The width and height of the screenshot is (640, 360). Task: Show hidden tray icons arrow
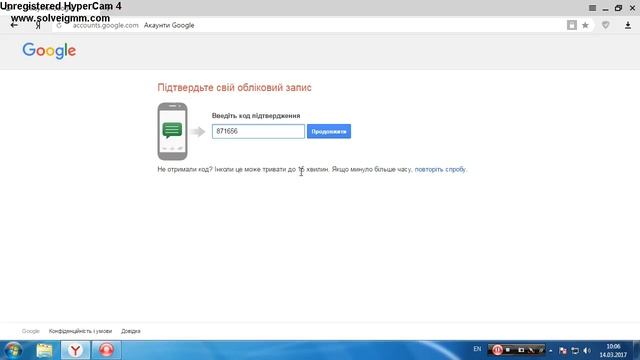click(x=551, y=351)
